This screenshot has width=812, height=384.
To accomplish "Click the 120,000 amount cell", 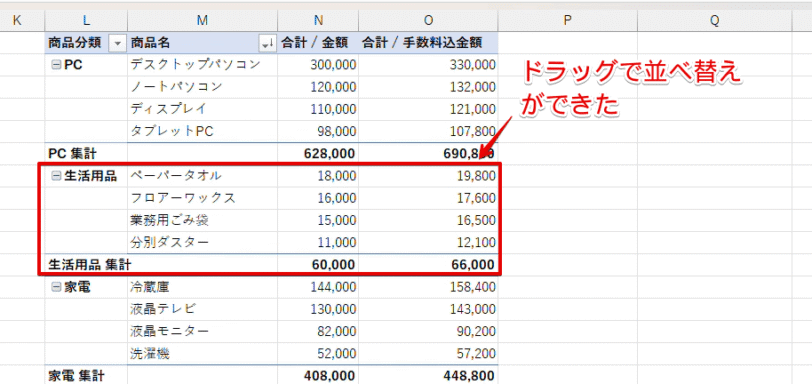I will (x=318, y=87).
